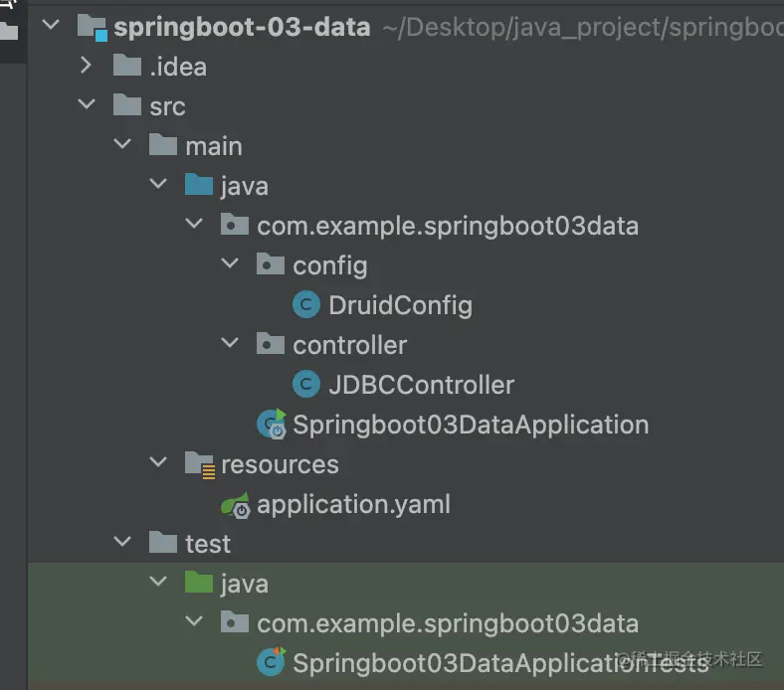Open Springboot03DataApplication main class
The image size is (784, 690).
pyautogui.click(x=471, y=426)
